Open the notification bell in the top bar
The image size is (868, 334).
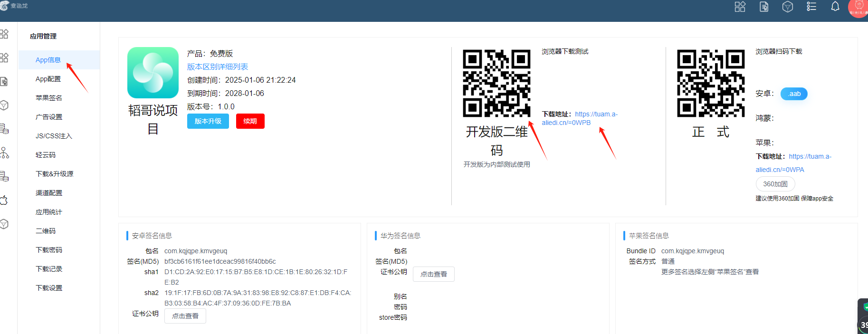[x=835, y=7]
